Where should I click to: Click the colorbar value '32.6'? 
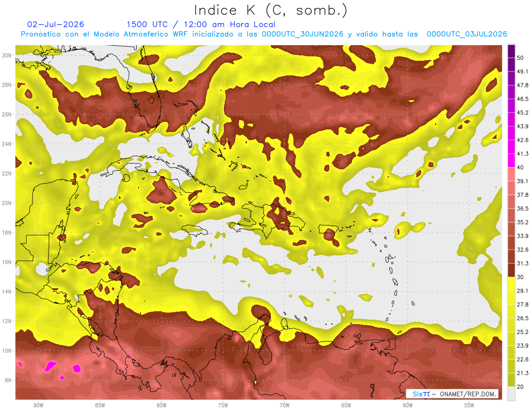(x=522, y=250)
